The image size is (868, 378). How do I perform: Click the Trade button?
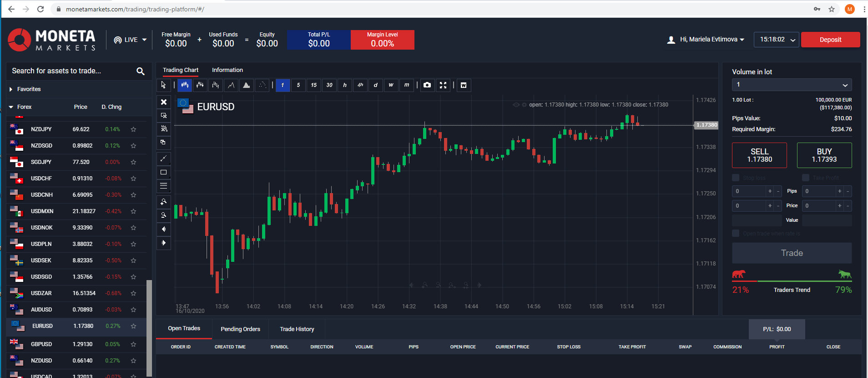[792, 253]
